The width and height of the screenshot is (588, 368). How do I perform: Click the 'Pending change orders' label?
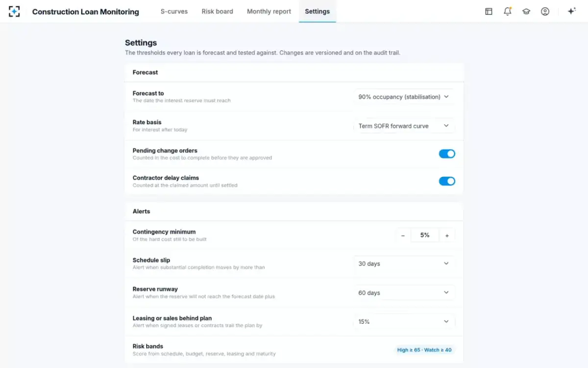[165, 151]
